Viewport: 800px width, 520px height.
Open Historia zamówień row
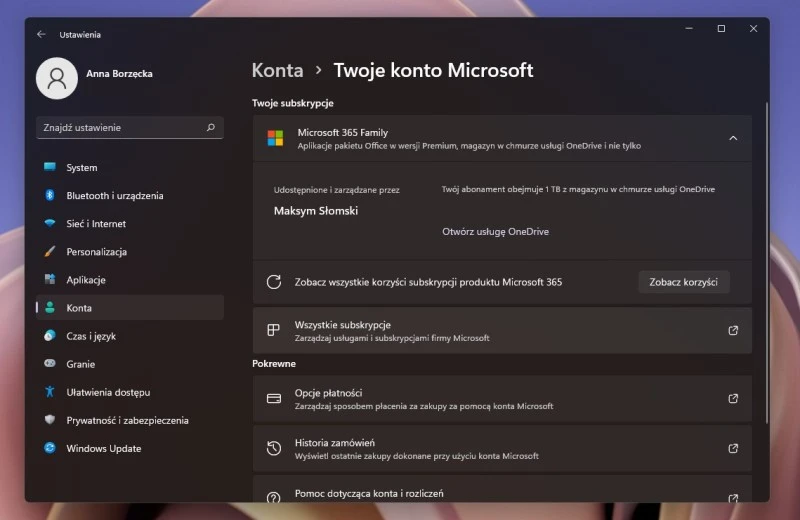pos(502,448)
